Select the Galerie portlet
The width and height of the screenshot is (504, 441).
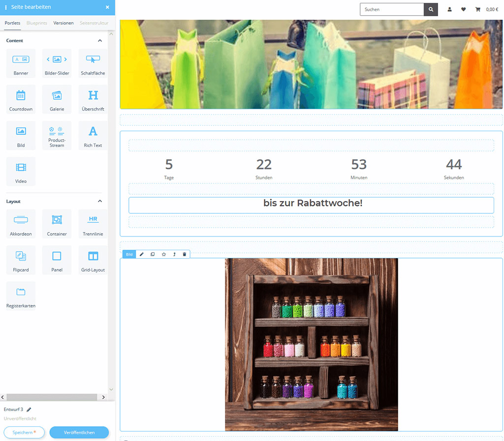coord(57,99)
